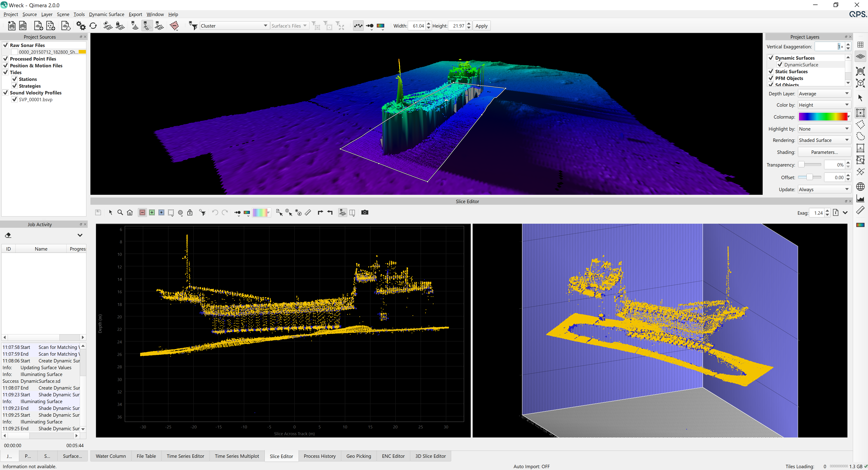Toggle the Tides checkbox
The image size is (868, 470).
point(6,73)
